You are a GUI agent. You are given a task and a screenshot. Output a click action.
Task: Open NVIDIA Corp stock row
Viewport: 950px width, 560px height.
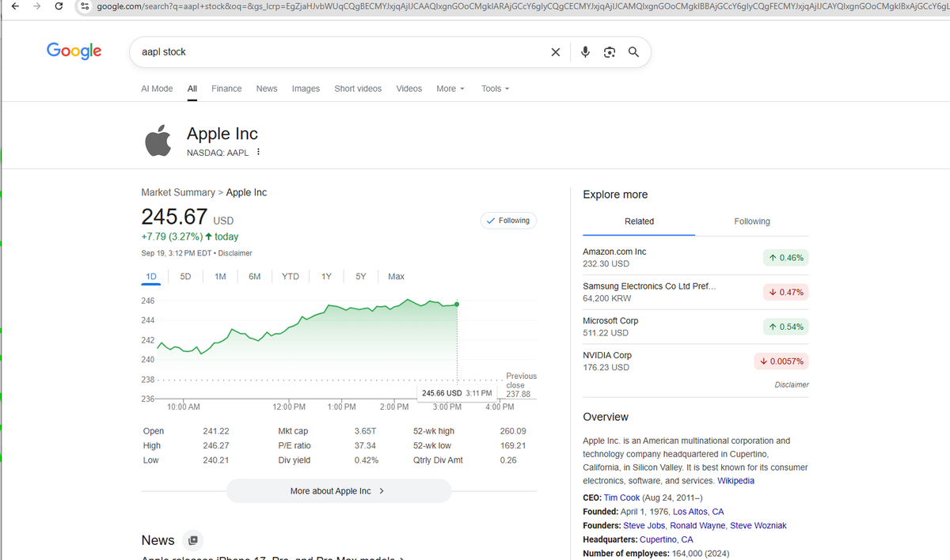pyautogui.click(x=696, y=361)
